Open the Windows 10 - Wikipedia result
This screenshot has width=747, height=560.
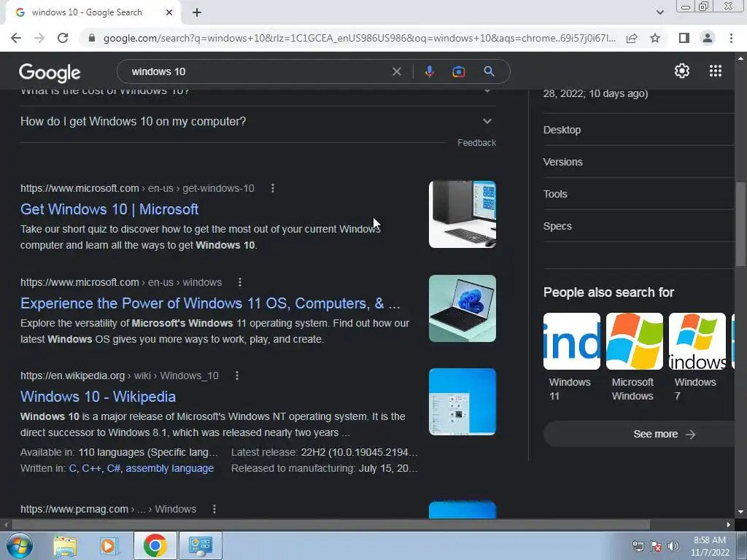pyautogui.click(x=98, y=397)
